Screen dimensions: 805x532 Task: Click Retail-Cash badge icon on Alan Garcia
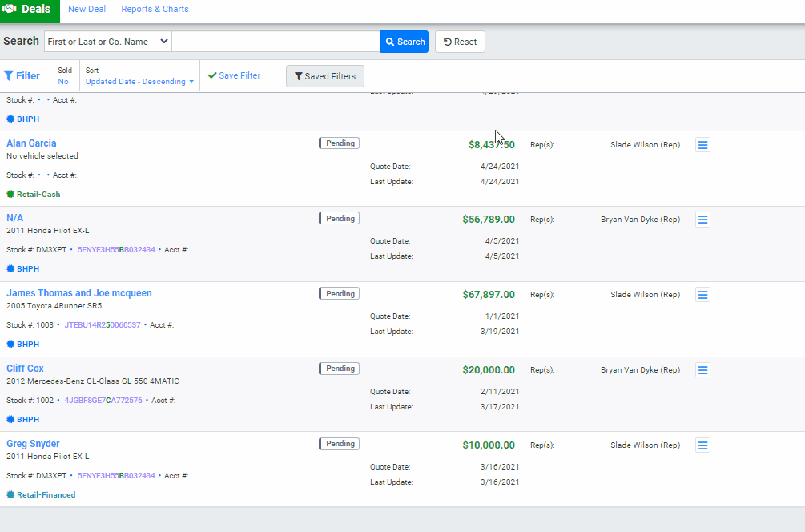[10, 194]
